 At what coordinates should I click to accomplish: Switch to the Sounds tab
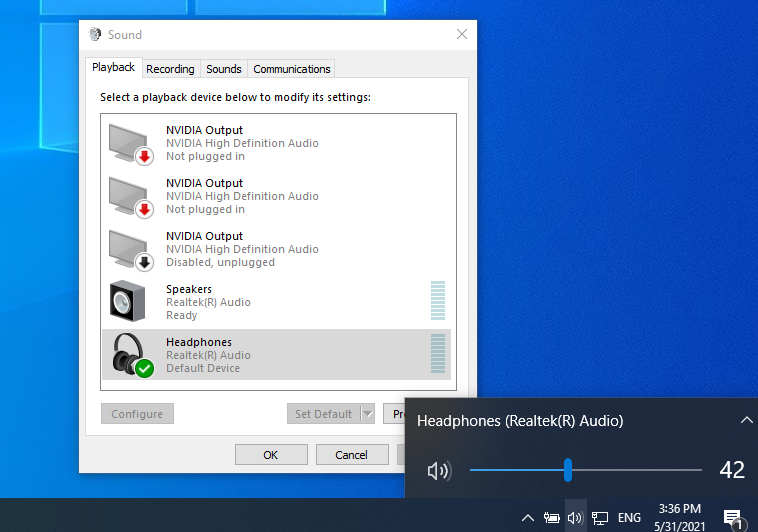coord(223,69)
